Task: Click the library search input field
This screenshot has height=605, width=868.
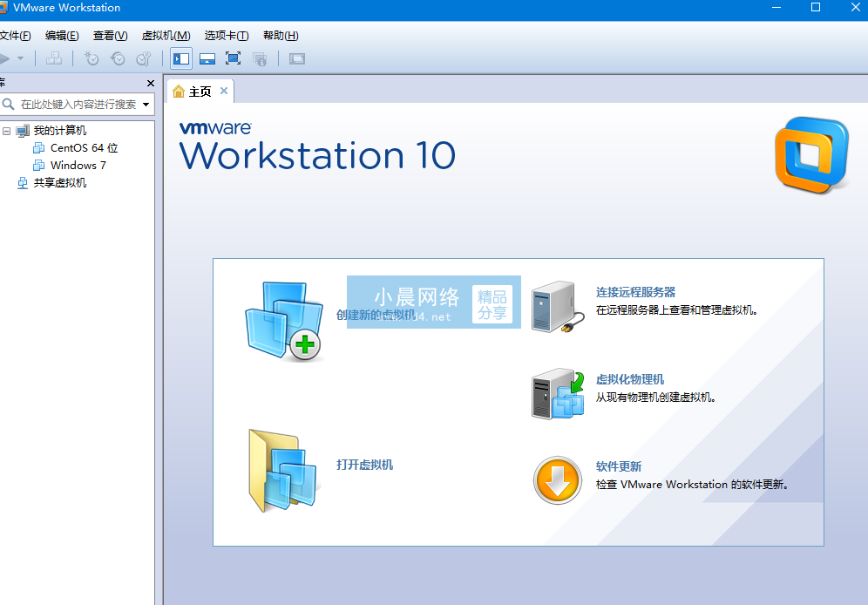Action: point(78,104)
